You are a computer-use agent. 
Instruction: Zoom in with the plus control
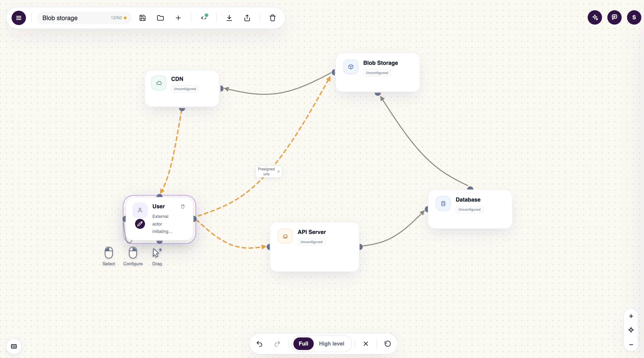coord(631,316)
